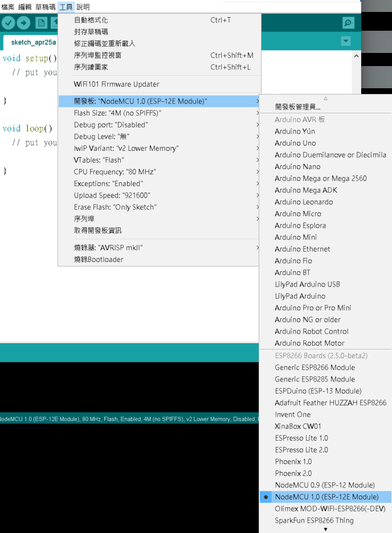The width and height of the screenshot is (392, 533).
Task: Click the New sketch toolbar icon
Action: [42, 23]
